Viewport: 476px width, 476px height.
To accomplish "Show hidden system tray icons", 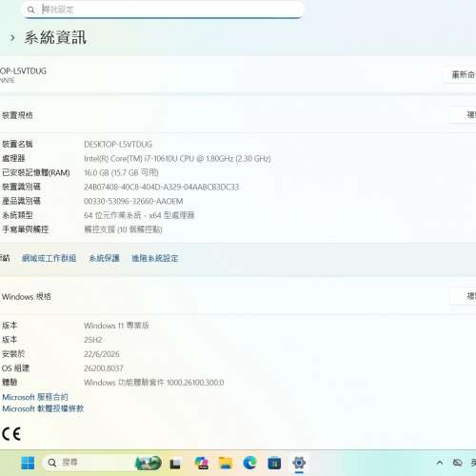I will click(440, 463).
